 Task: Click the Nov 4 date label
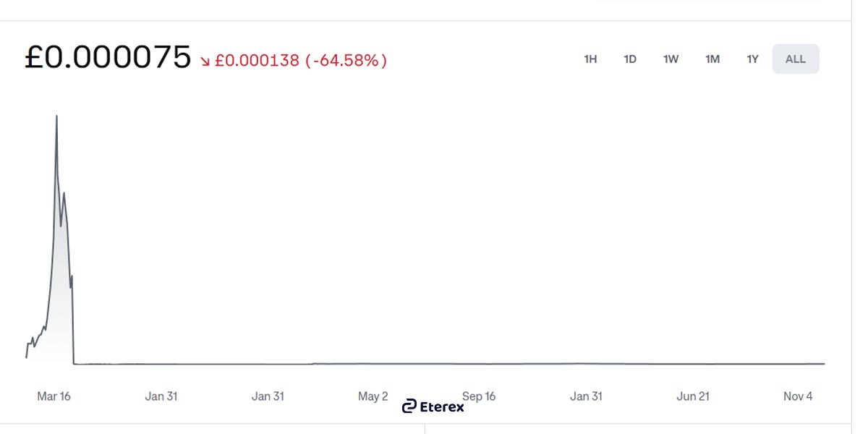pos(798,396)
